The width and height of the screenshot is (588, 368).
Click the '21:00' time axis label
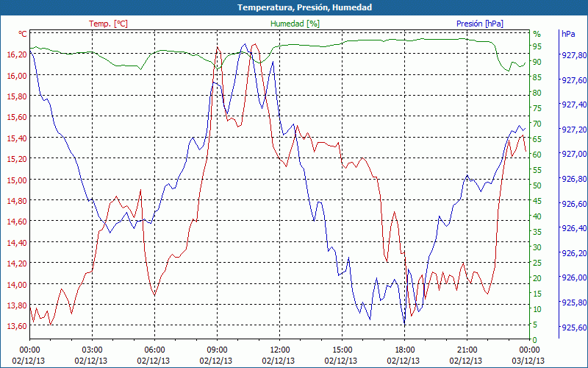click(467, 350)
